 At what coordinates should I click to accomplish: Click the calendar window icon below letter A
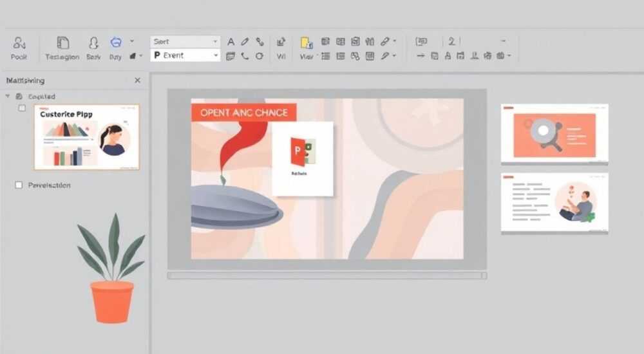point(231,56)
